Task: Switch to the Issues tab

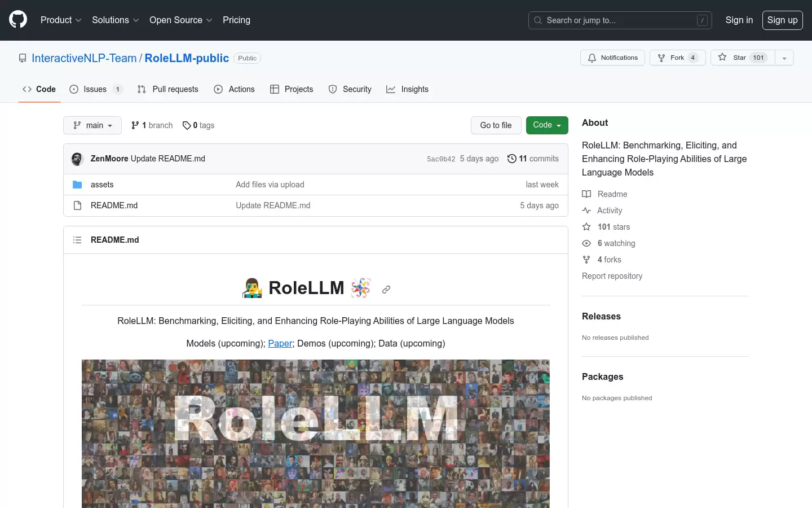Action: (x=96, y=89)
